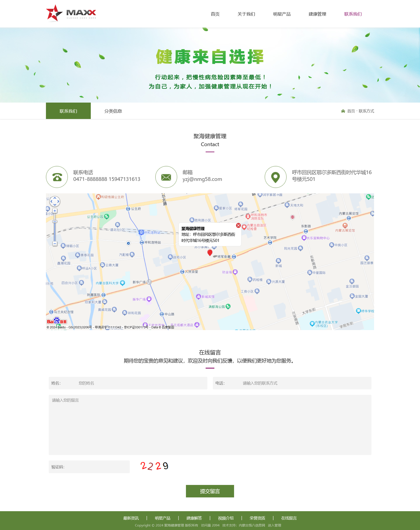Viewport: 420px width, 530px height.
Task: Focus the 姓名 name input field
Action: tap(140, 383)
